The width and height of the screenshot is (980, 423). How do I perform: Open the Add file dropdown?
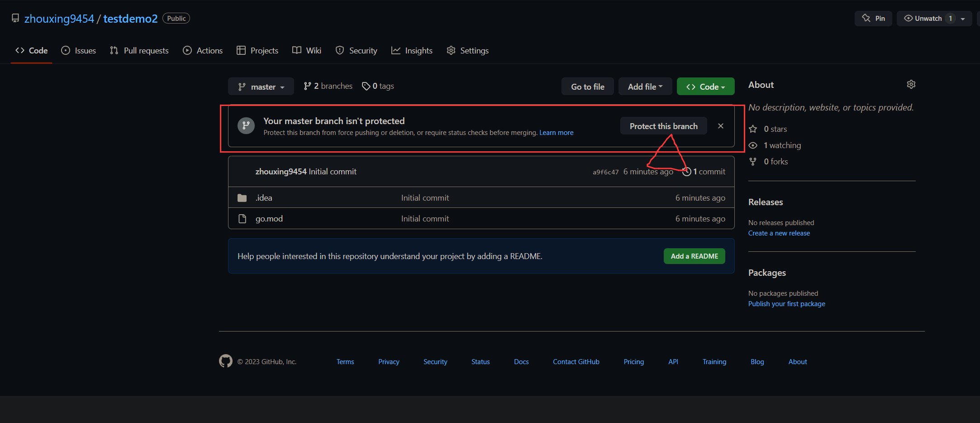click(x=645, y=87)
